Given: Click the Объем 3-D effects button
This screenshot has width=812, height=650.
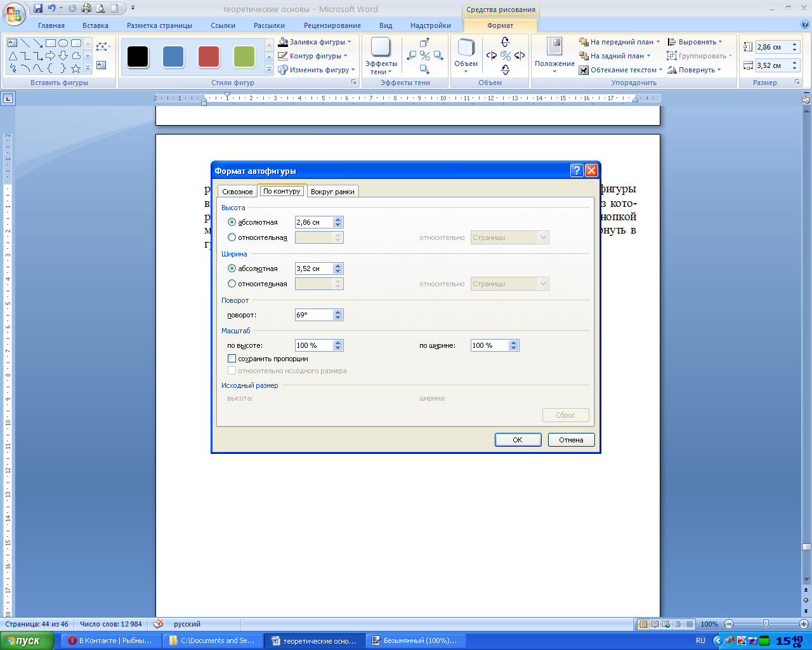Looking at the screenshot, I should click(x=466, y=55).
